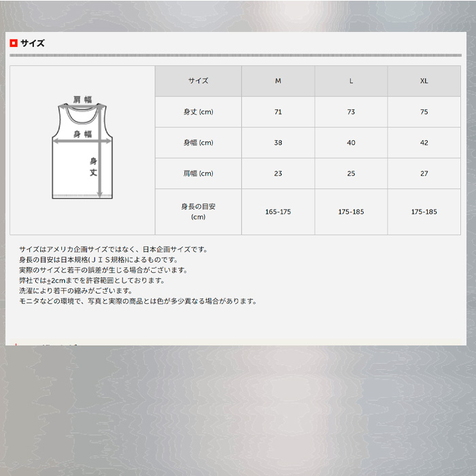Click the value 23 in the table
The width and height of the screenshot is (476, 476).
click(x=278, y=173)
